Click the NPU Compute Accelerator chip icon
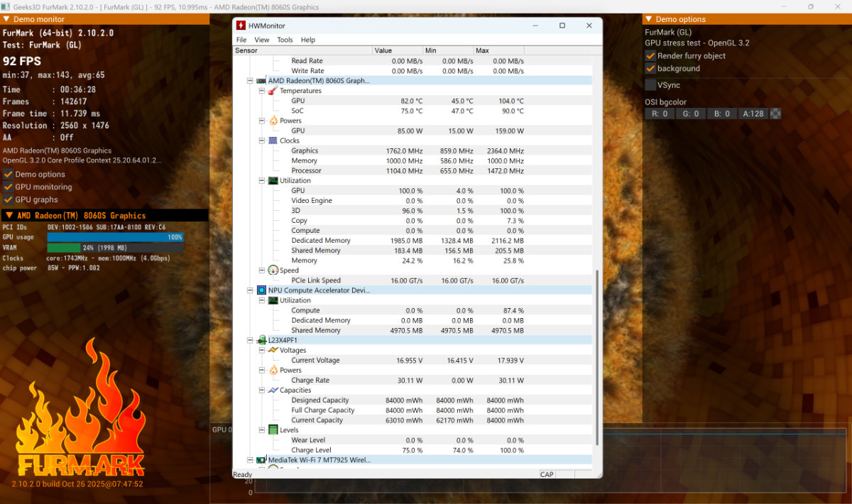852x504 pixels. pyautogui.click(x=261, y=290)
